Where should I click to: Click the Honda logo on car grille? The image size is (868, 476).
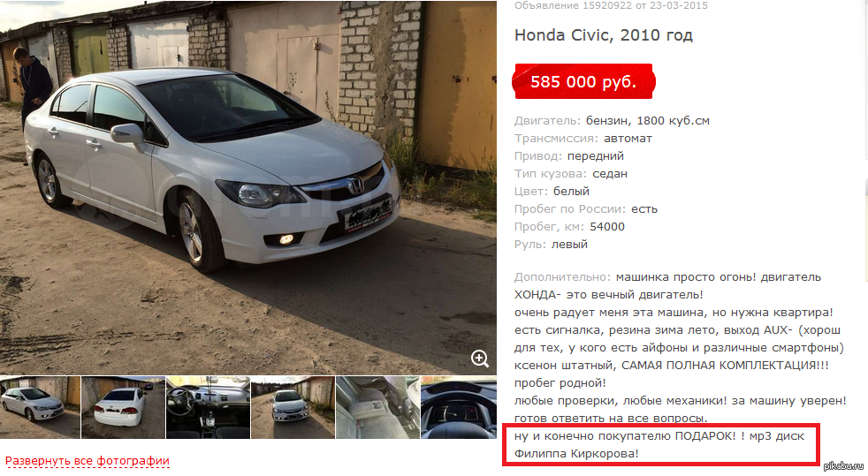tap(354, 186)
